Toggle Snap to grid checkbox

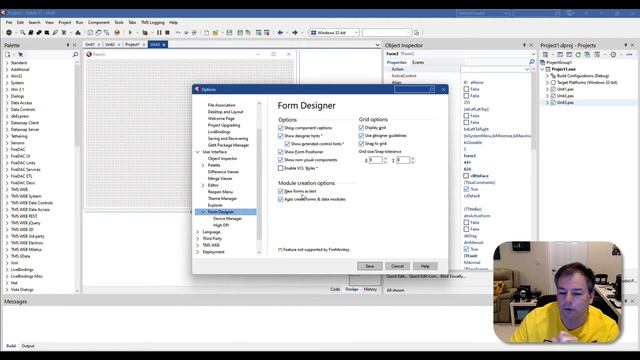pos(361,144)
